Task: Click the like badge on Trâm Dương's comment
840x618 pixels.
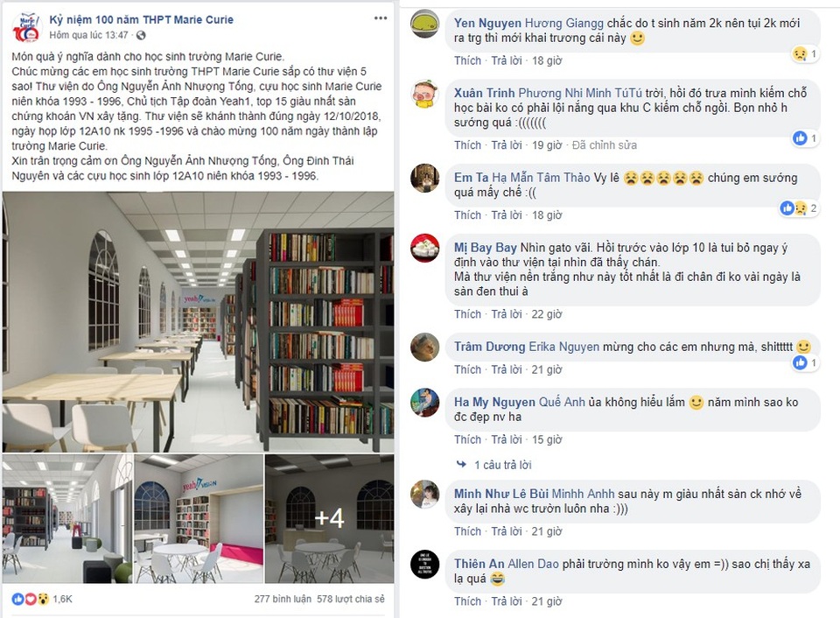Action: point(800,363)
